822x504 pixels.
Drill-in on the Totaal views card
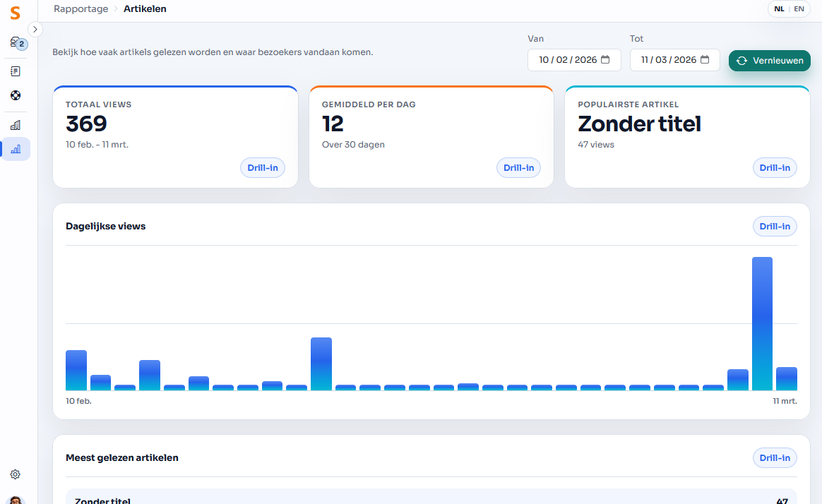pyautogui.click(x=263, y=168)
